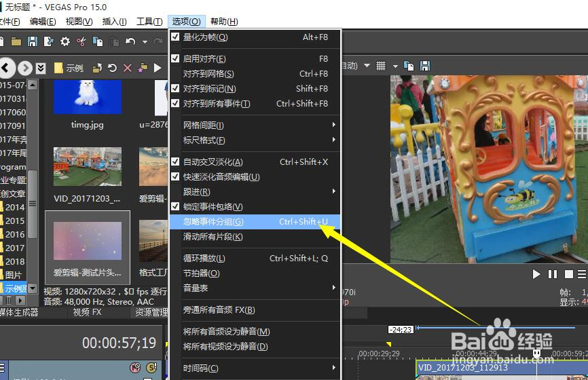The image size is (588, 380).
Task: Toggle the track solo button
Action: tap(151, 368)
